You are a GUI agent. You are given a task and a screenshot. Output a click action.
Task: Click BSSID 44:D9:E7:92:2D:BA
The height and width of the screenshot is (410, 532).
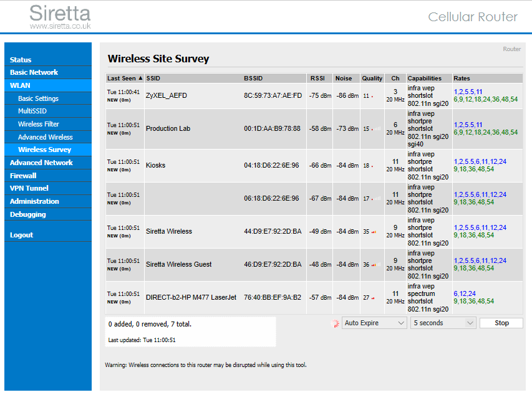click(x=273, y=231)
